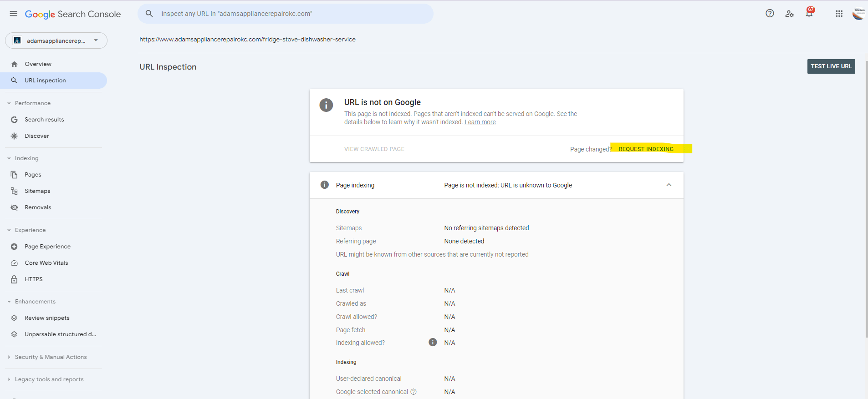
Task: Click the Indexing allowed info icon
Action: click(433, 343)
